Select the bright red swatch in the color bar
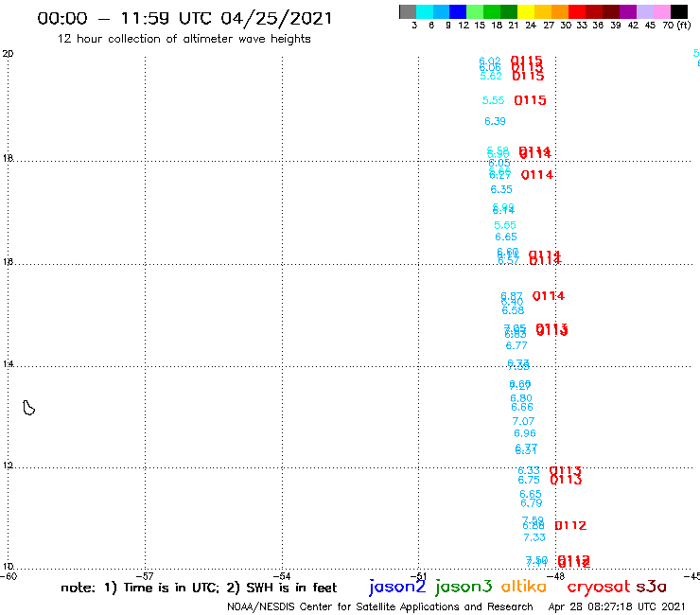Viewport: 700px width, 615px height. pyautogui.click(x=577, y=11)
